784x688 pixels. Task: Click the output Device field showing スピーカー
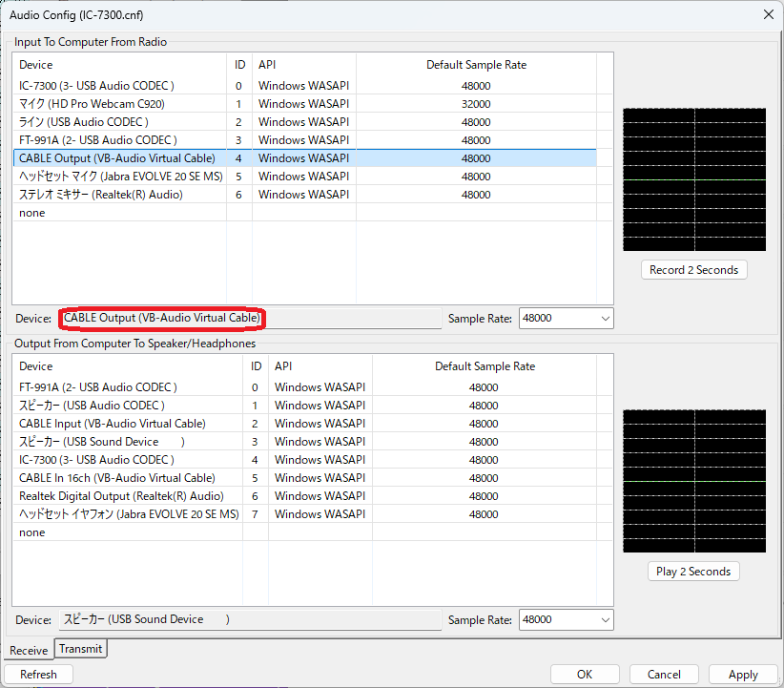tap(250, 619)
